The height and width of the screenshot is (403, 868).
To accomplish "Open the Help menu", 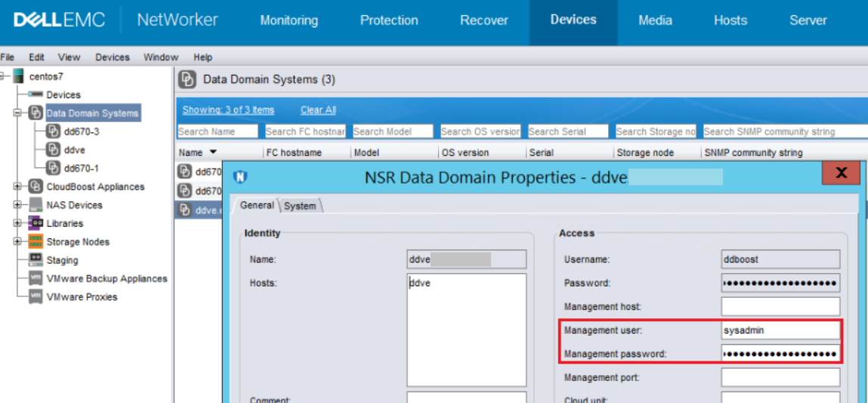I will coord(203,57).
